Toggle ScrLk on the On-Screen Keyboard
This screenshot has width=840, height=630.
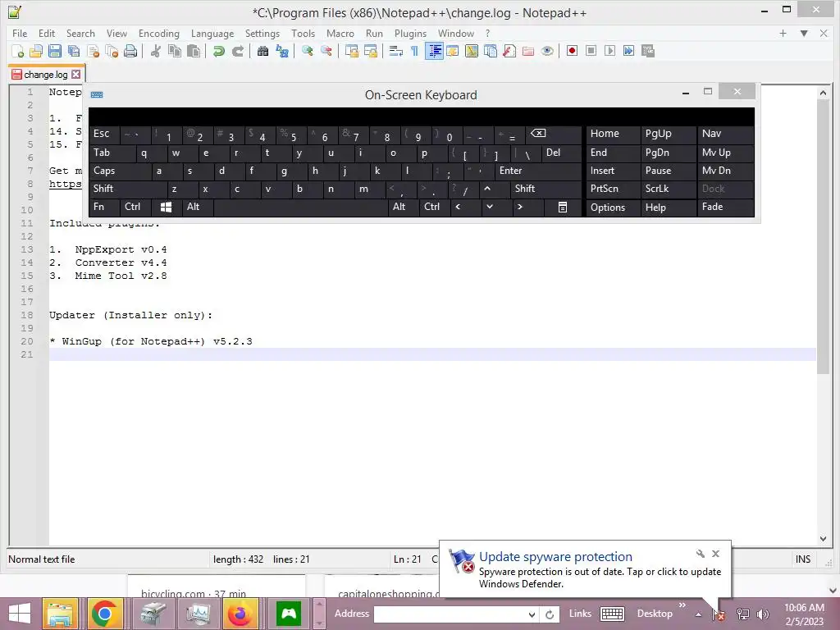coord(668,189)
